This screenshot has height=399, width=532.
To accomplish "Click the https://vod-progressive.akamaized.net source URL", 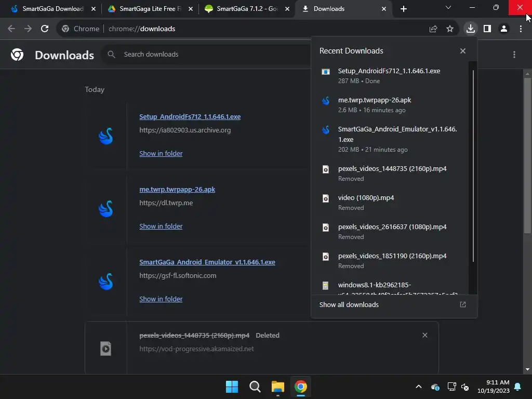I will 196,349.
